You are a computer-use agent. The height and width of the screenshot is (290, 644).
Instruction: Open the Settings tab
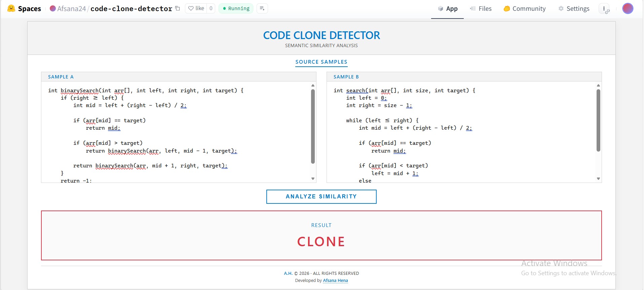[x=574, y=9]
